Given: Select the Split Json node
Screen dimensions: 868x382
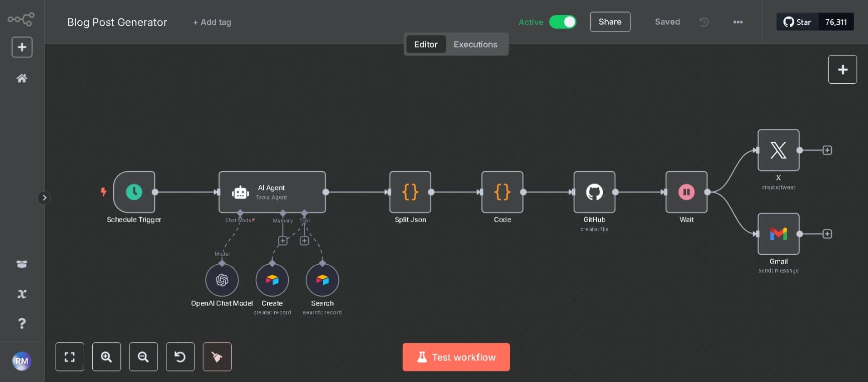Looking at the screenshot, I should point(410,192).
